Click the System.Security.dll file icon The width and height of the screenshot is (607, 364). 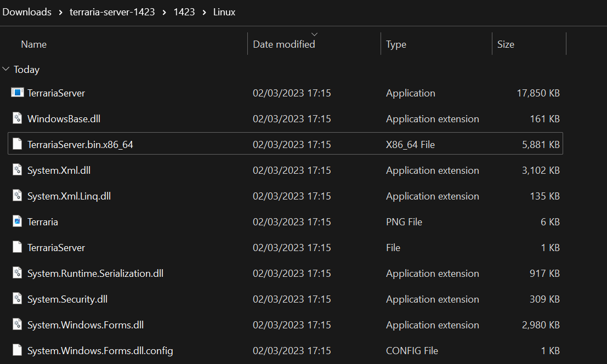tap(18, 299)
